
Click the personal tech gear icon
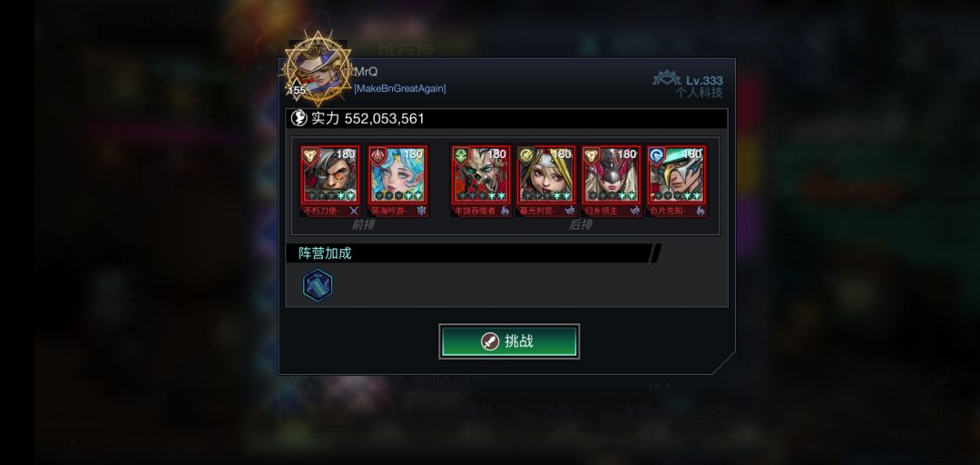[x=667, y=78]
